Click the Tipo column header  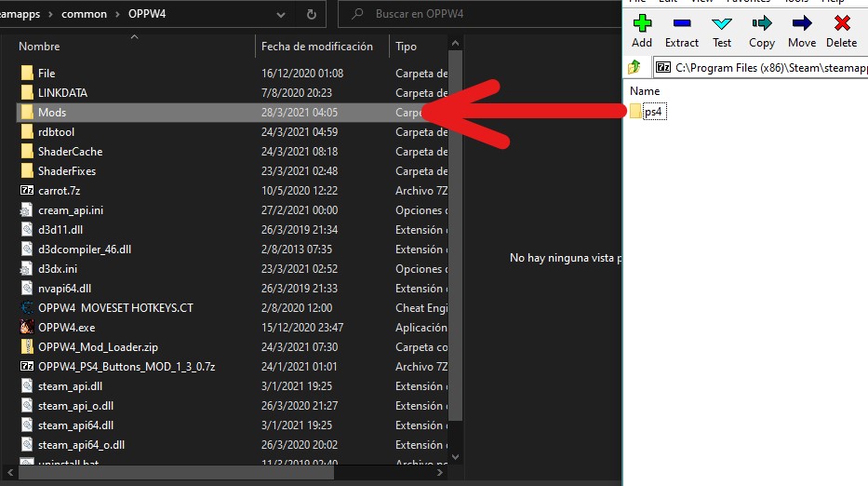tap(406, 47)
